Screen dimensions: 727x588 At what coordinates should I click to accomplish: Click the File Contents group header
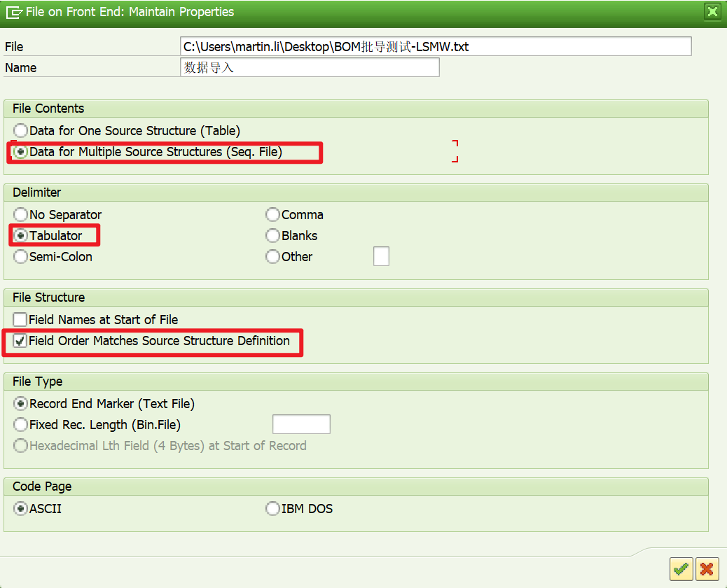[x=356, y=108]
